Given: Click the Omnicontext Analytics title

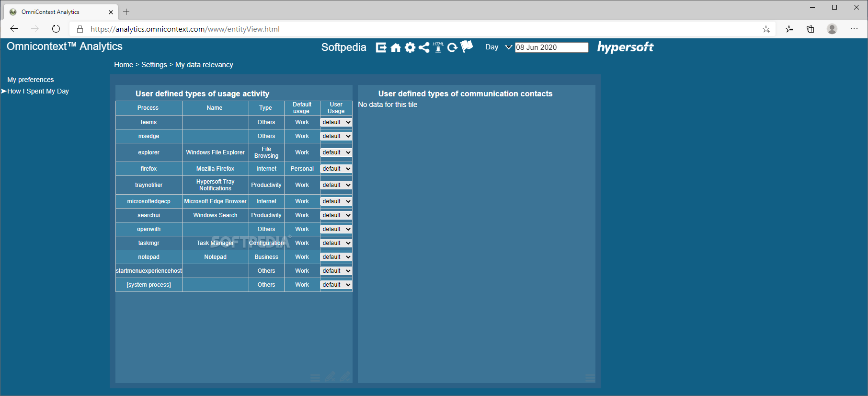Looking at the screenshot, I should coord(65,47).
